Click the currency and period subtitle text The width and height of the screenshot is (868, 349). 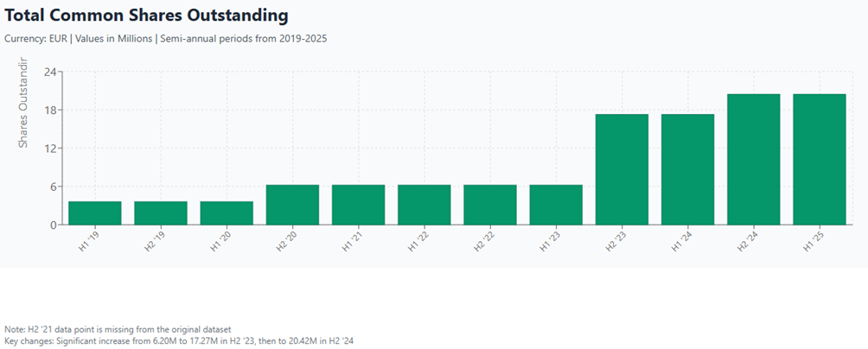[166, 38]
